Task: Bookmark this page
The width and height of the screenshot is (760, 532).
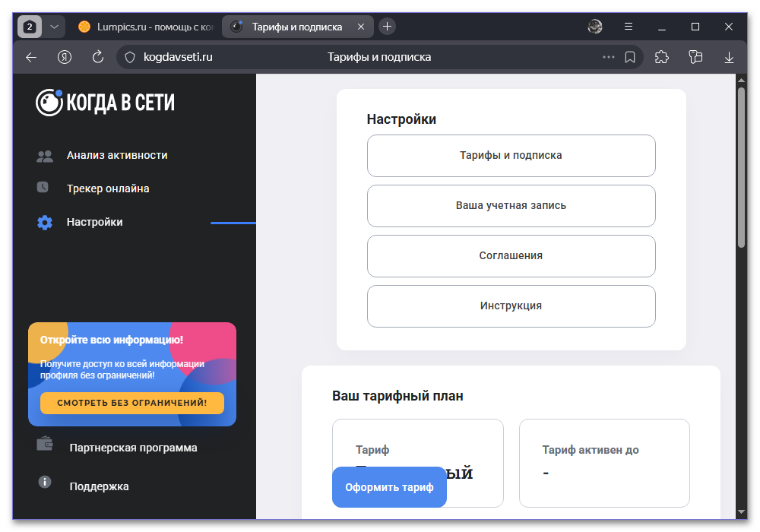Action: [x=629, y=57]
